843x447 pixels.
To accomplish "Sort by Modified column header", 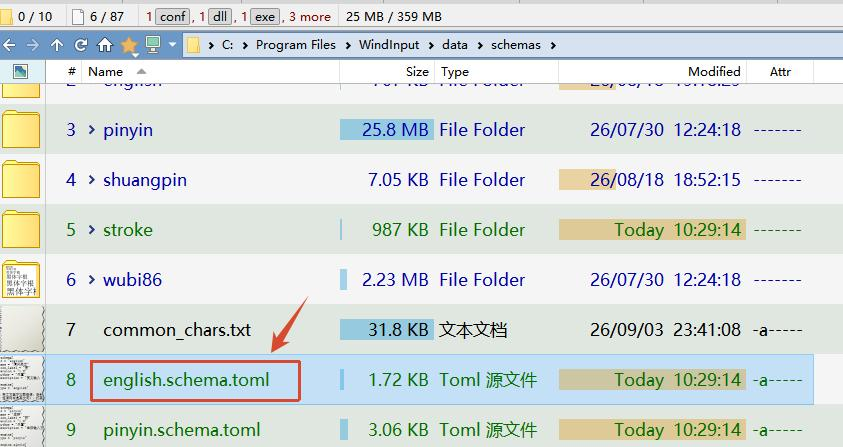I will (653, 72).
